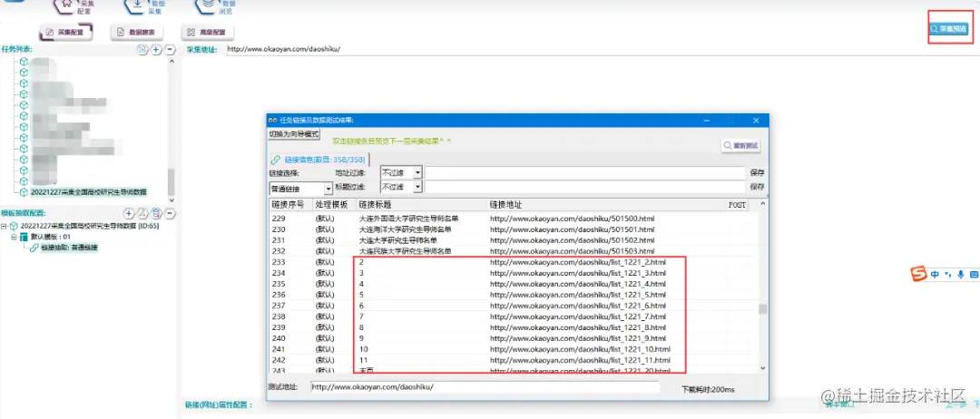Open the 采集配置 home icon at top
Screen dimensions: 980x419
coord(64,5)
